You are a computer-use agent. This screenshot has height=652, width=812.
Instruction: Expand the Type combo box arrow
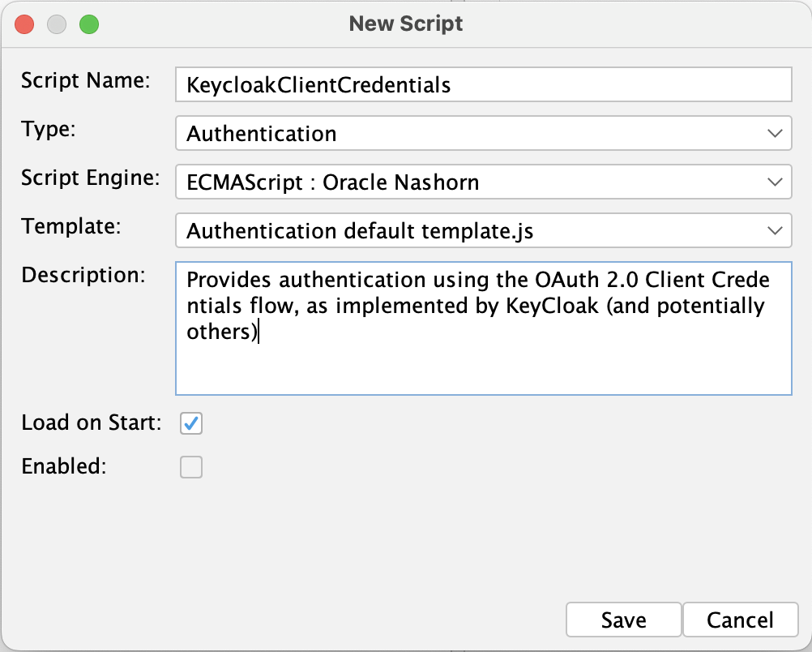(774, 133)
